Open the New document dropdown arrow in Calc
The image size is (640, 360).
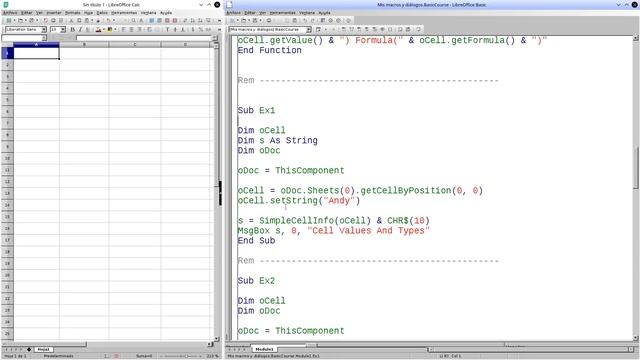coord(14,20)
